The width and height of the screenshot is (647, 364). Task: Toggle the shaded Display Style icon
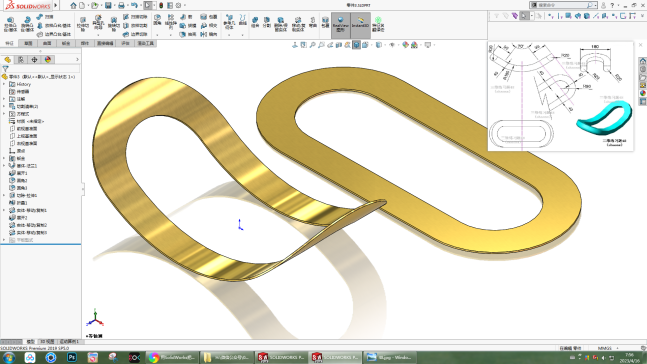click(x=357, y=45)
